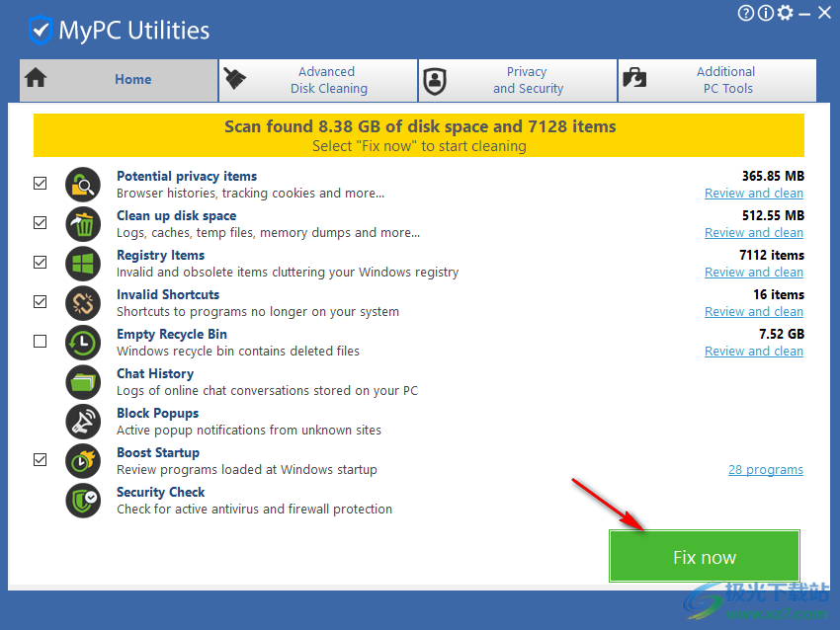
Task: Review and clean link for disk space
Action: tap(754, 233)
